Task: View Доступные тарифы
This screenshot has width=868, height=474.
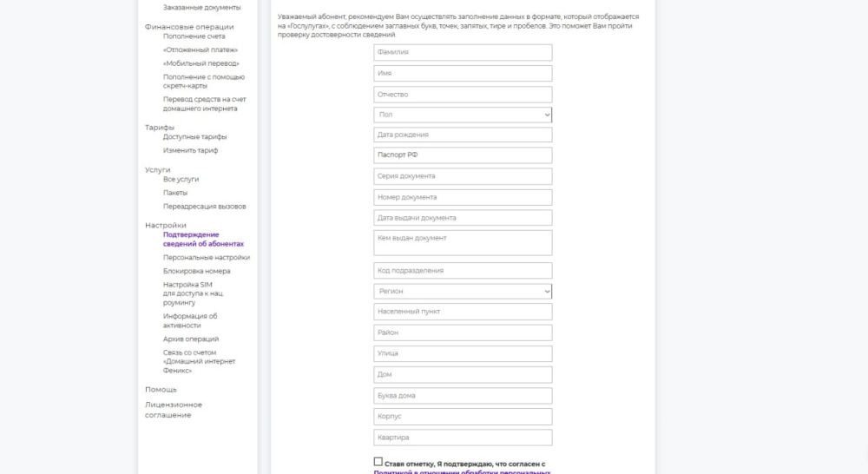Action: [194, 137]
